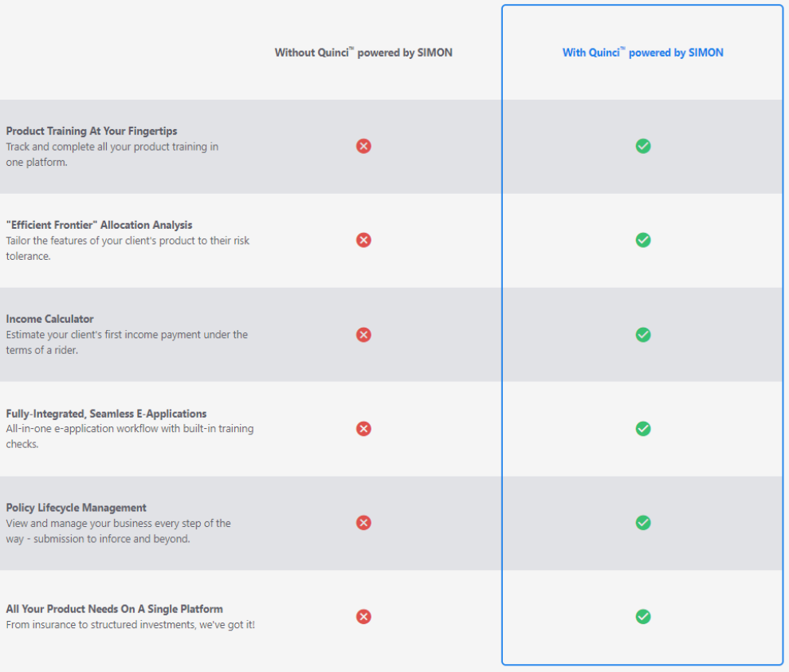
Task: Select the 'With Quinci powered by SIMON' header
Action: pos(642,53)
